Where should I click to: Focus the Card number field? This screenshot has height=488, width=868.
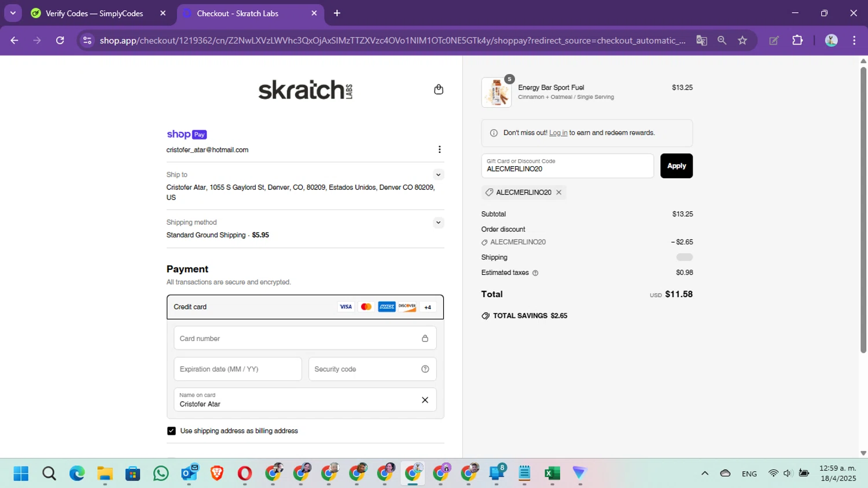305,338
